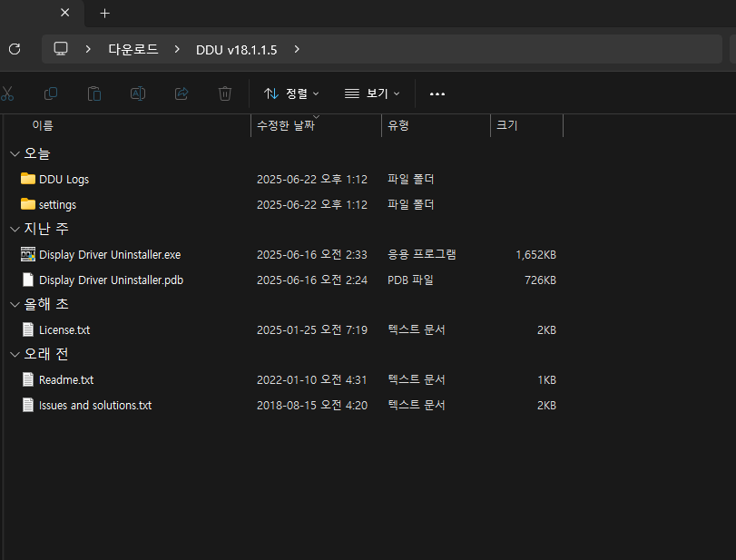Expand chevron after 다운로드 breadcrumb

tap(176, 49)
